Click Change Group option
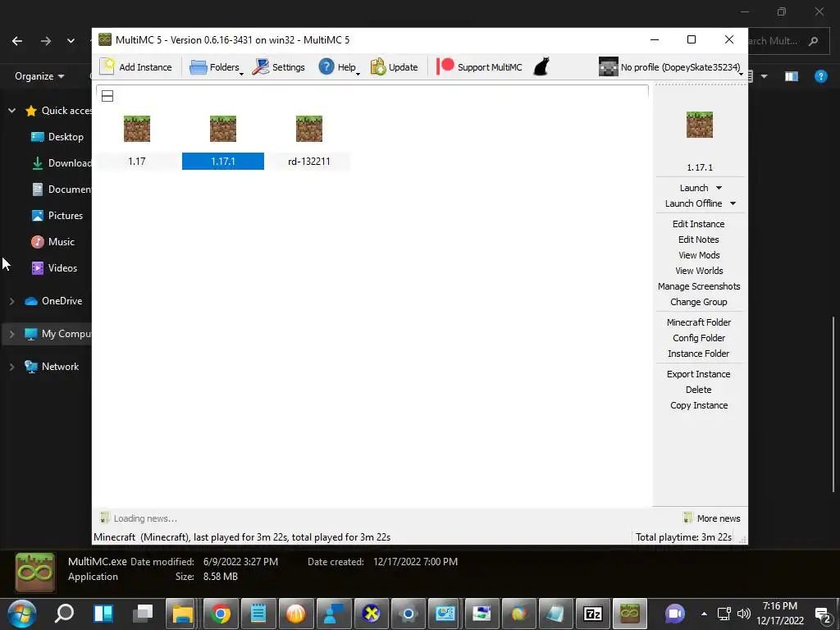840x630 pixels. [699, 302]
